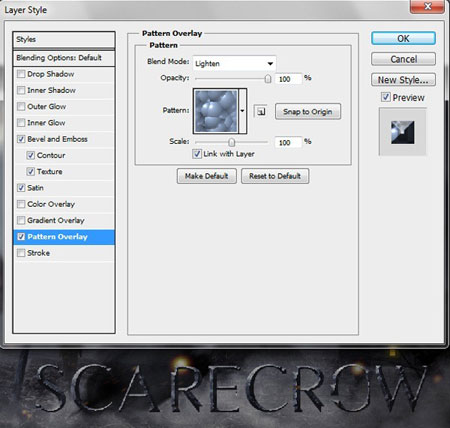450x428 pixels.
Task: Enable the Color Overlay checkbox
Action: 21,204
